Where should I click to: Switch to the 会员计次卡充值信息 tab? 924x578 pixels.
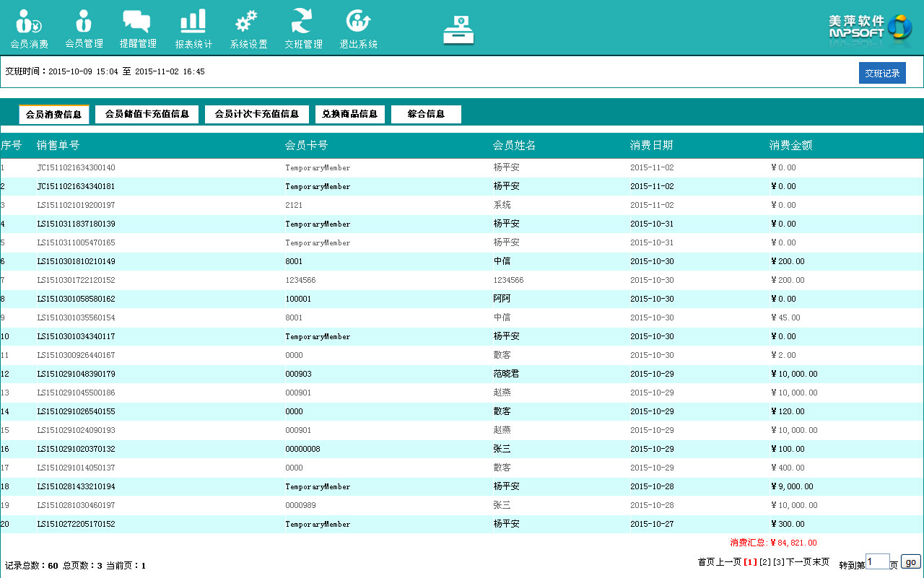(257, 114)
